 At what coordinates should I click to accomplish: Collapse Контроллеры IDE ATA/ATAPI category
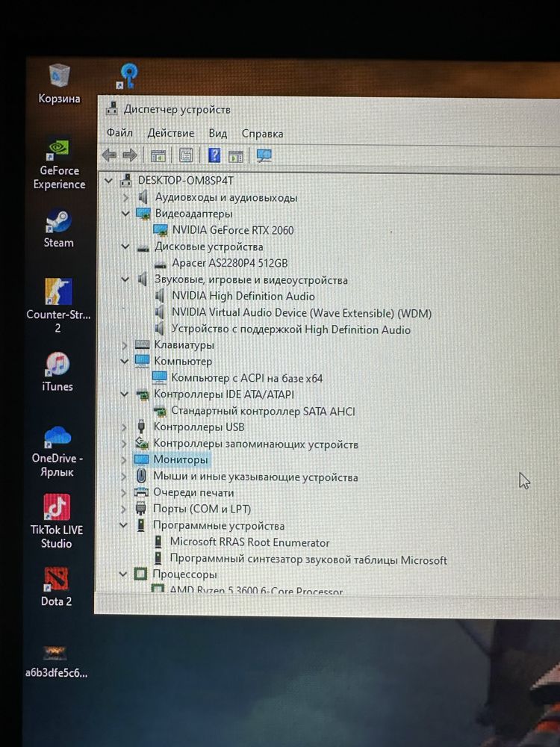click(124, 394)
